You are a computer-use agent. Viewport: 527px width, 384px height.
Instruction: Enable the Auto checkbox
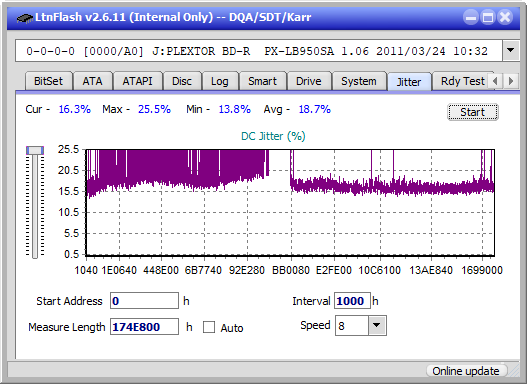pos(209,327)
